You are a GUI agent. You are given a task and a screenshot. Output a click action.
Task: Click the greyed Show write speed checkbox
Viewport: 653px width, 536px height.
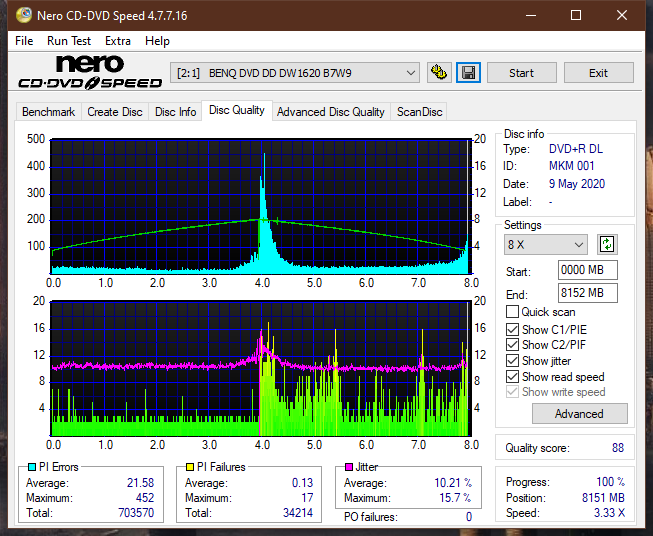[512, 392]
